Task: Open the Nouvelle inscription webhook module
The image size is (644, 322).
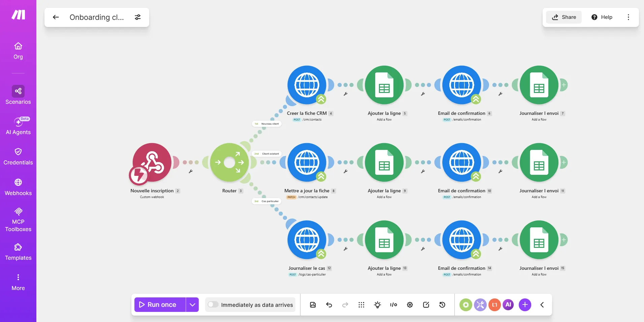Action: pyautogui.click(x=152, y=162)
